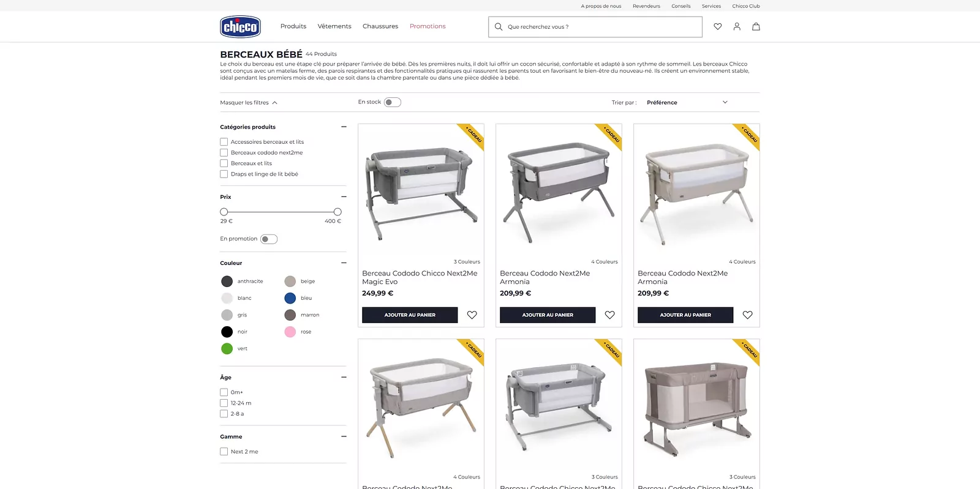Viewport: 980px width, 489px height.
Task: Hide filters via Masquer les filtres
Action: click(x=249, y=103)
